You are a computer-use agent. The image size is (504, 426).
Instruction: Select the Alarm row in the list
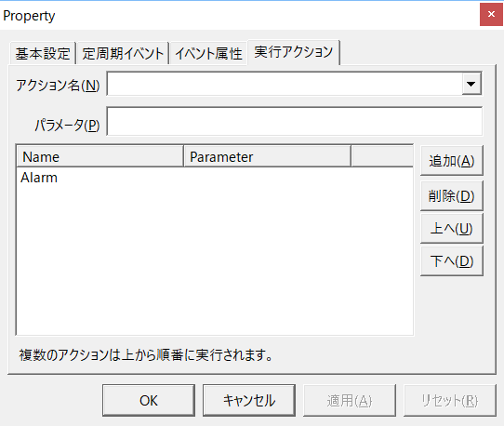pos(215,178)
